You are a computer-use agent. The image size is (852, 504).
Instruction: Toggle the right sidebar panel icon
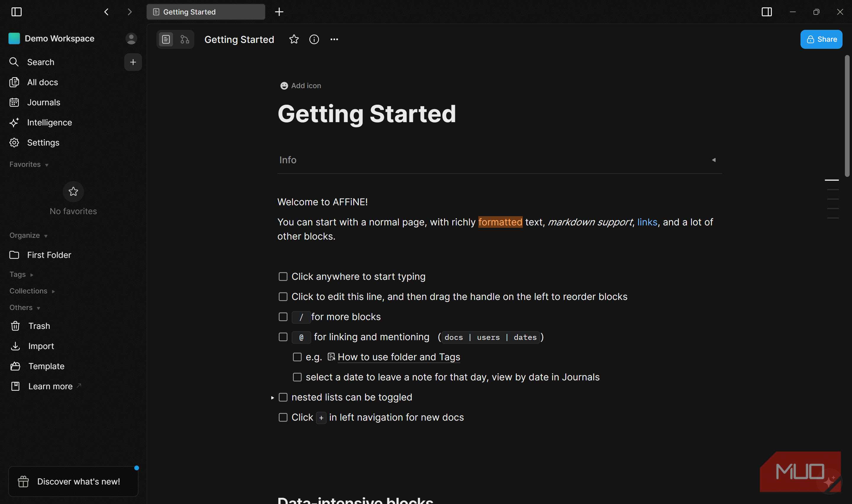767,12
